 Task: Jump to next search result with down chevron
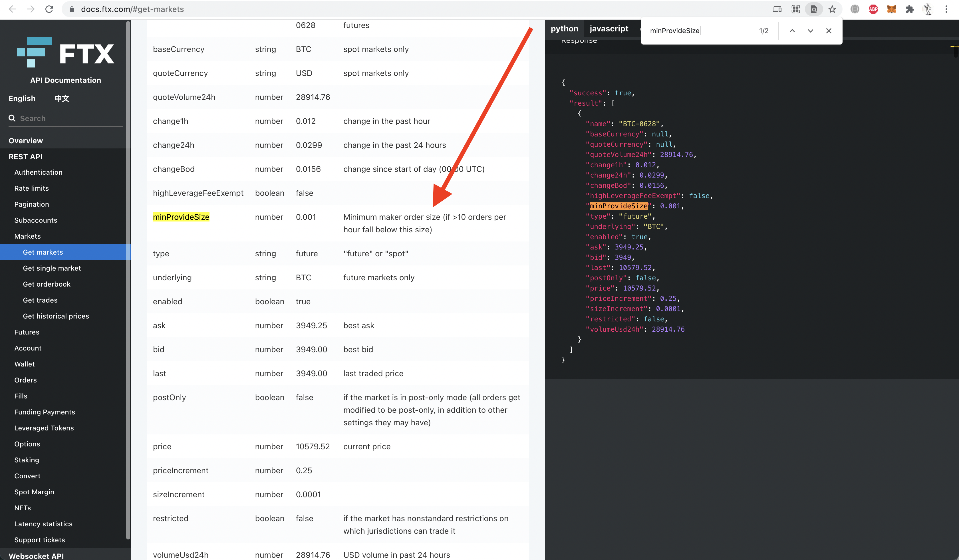(x=810, y=31)
